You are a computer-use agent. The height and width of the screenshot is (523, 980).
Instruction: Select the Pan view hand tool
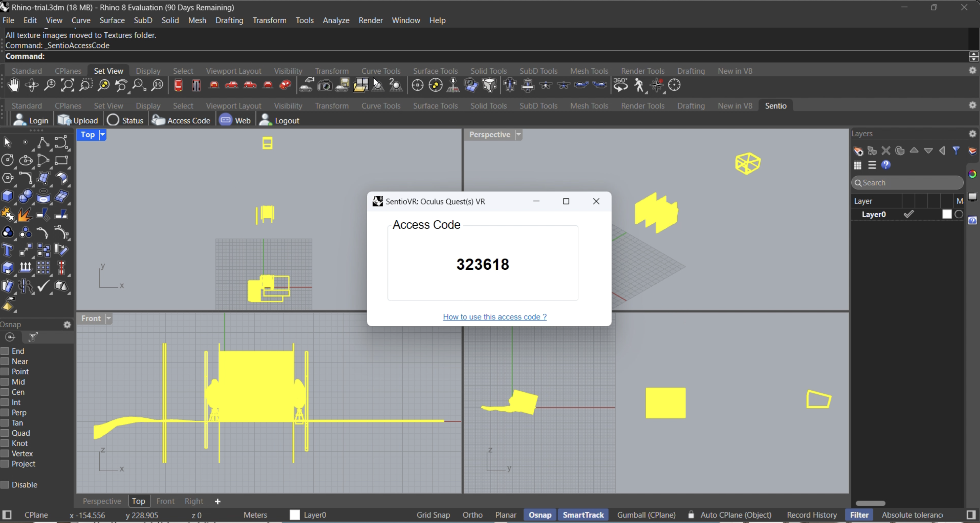point(14,86)
